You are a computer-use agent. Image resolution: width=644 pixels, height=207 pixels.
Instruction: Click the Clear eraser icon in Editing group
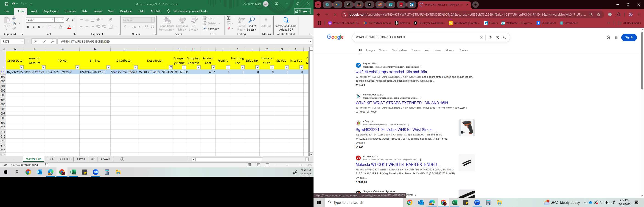pos(229,29)
